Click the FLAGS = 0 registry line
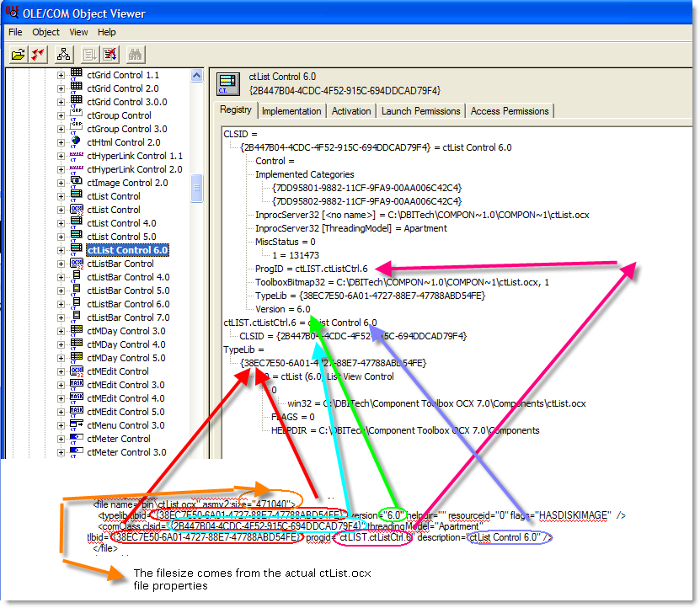The image size is (700, 608). (293, 417)
